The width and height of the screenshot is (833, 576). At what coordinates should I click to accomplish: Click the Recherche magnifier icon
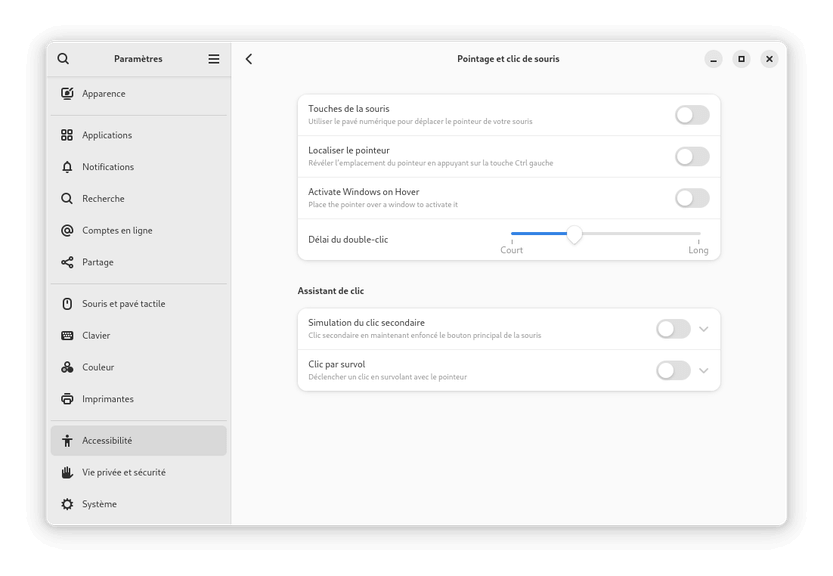[x=67, y=199]
